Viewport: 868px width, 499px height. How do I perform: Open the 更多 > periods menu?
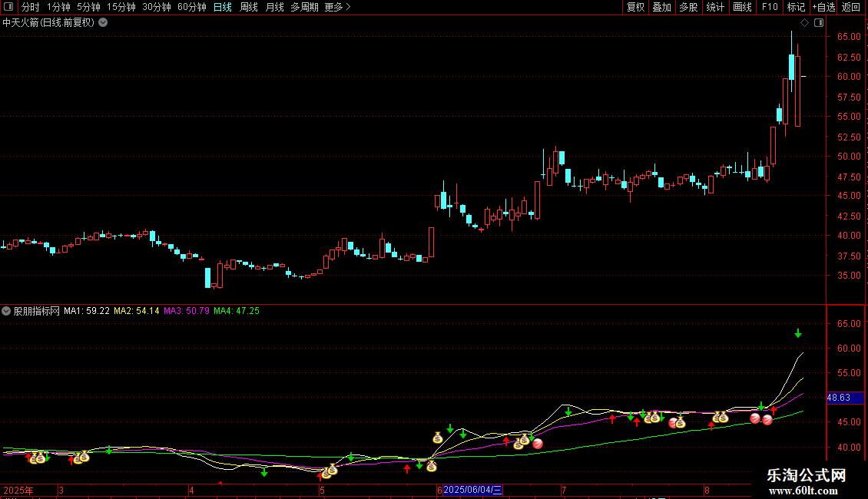[x=338, y=7]
